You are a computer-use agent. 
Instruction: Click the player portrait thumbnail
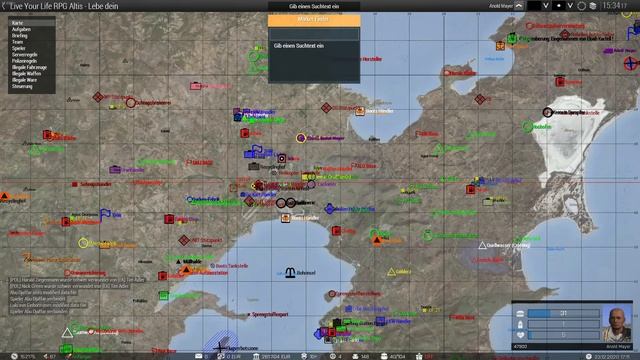617,324
